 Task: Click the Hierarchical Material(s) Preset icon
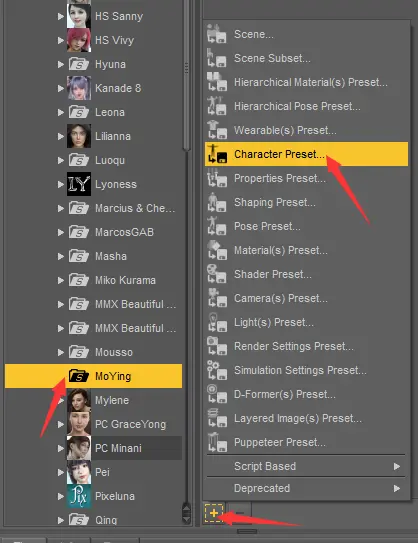[x=216, y=82]
